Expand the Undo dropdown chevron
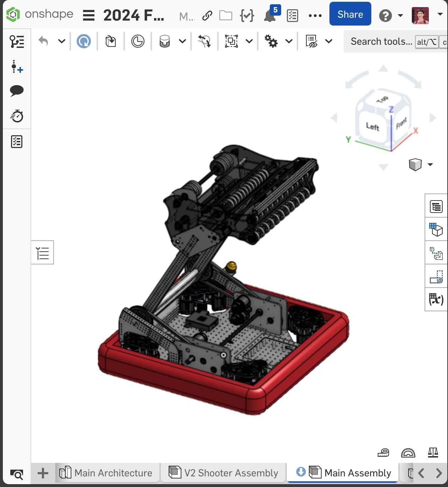448x487 pixels. click(x=62, y=41)
